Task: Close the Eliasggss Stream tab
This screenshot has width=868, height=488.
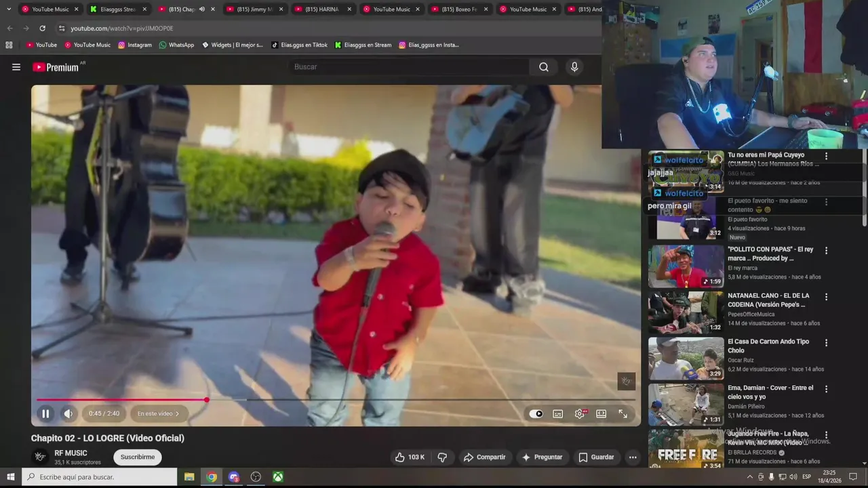Action: tap(144, 9)
